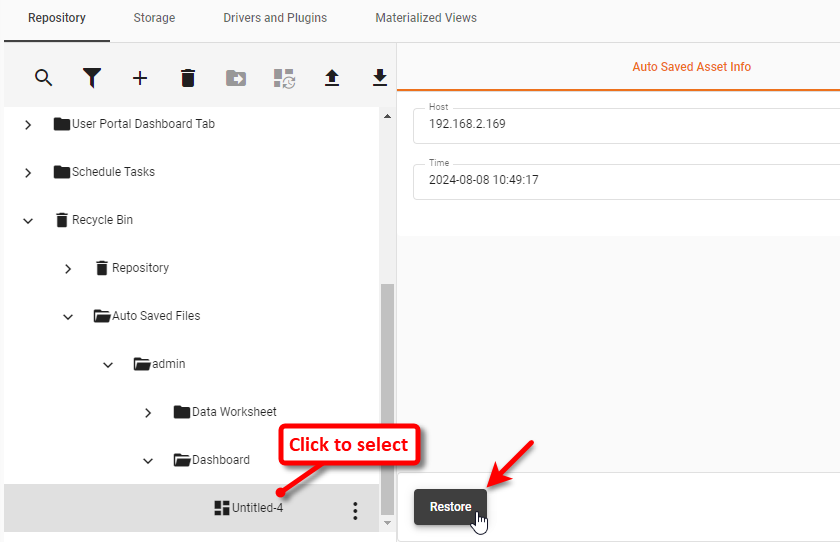The width and height of the screenshot is (840, 542).
Task: Collapse the Recycle Bin node
Action: click(28, 220)
